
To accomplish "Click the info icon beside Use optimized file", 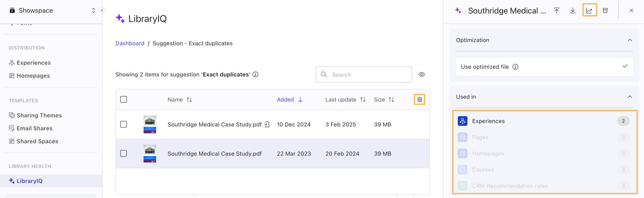I will pyautogui.click(x=515, y=67).
